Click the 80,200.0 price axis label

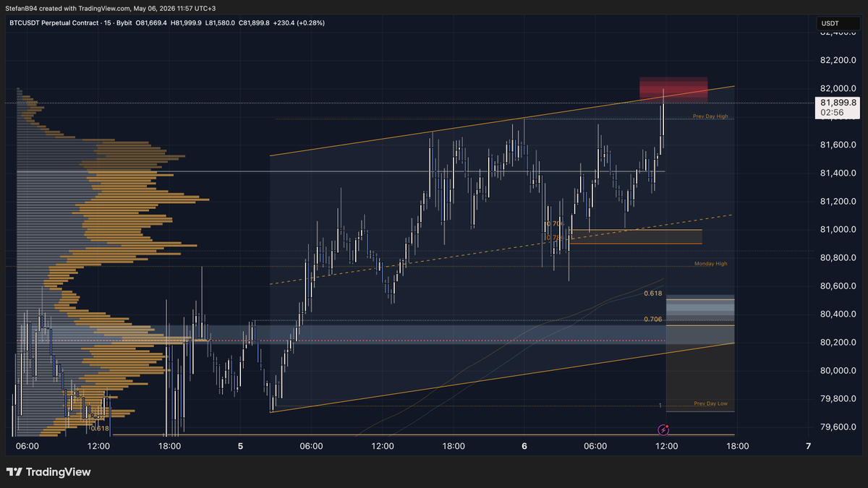pyautogui.click(x=838, y=342)
